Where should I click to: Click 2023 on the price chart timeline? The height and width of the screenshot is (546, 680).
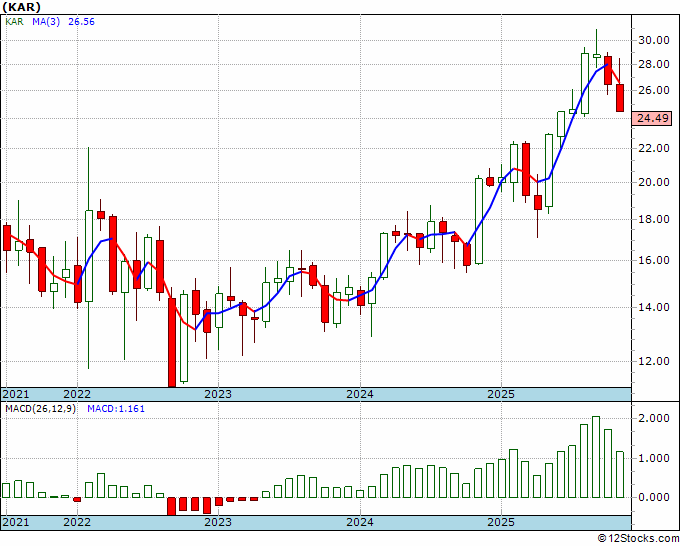[x=218, y=394]
